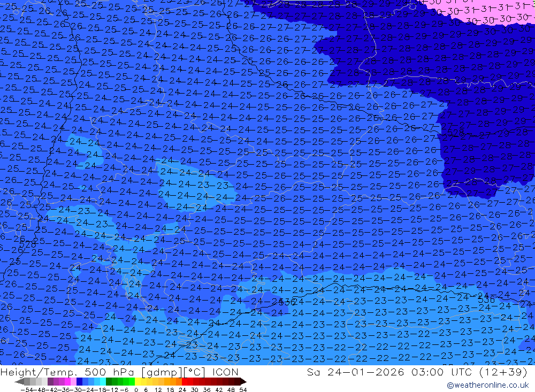This screenshot has width=535, height=392.
Task: Click the legend scale label '0'
Action: tap(136, 390)
